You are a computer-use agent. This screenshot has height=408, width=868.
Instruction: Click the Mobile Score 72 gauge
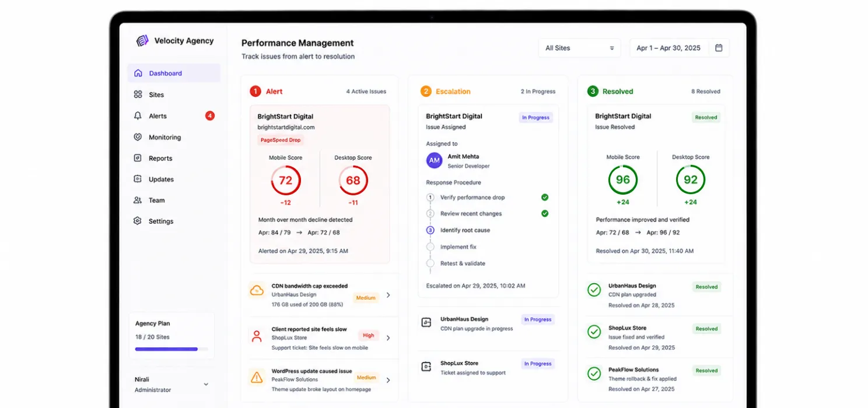tap(286, 181)
